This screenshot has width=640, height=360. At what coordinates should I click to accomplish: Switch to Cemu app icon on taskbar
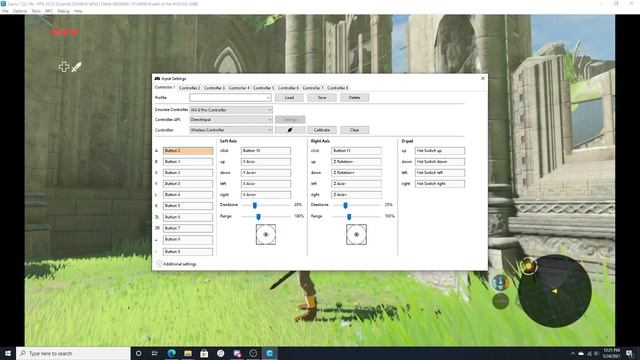269,353
